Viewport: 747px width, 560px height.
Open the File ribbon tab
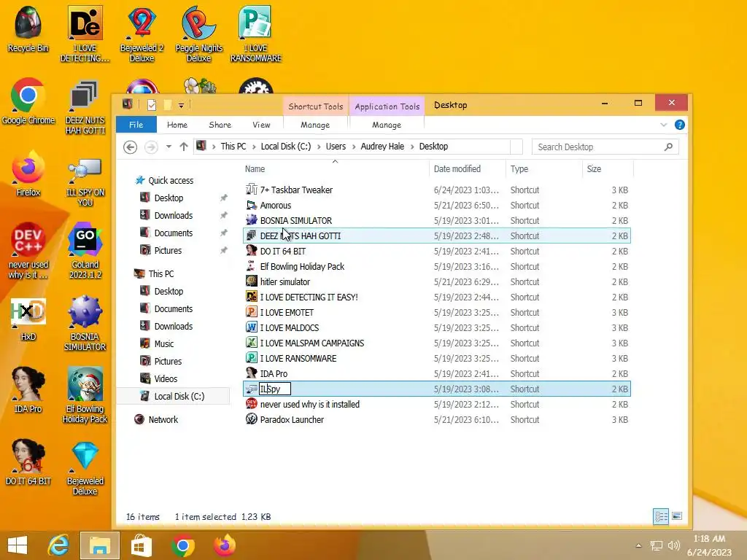(x=136, y=125)
